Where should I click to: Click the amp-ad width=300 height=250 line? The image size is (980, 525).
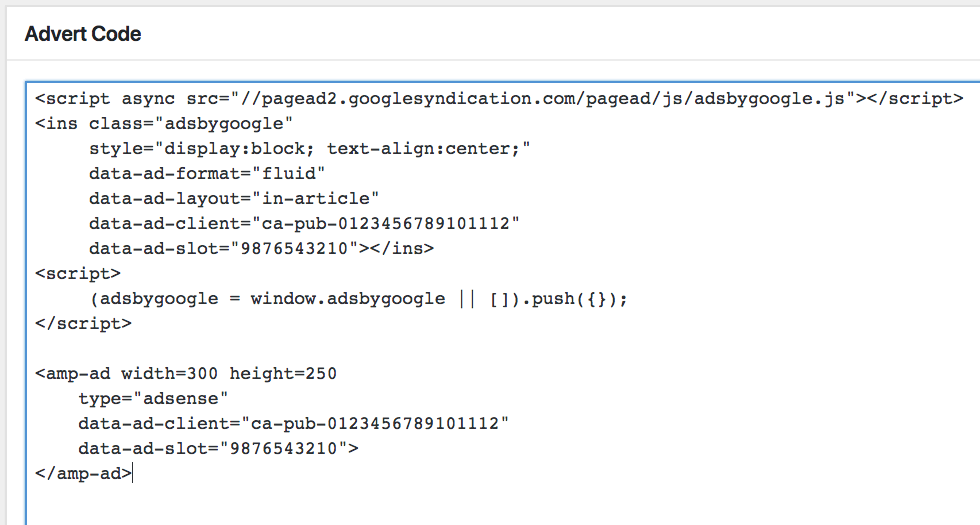[185, 374]
